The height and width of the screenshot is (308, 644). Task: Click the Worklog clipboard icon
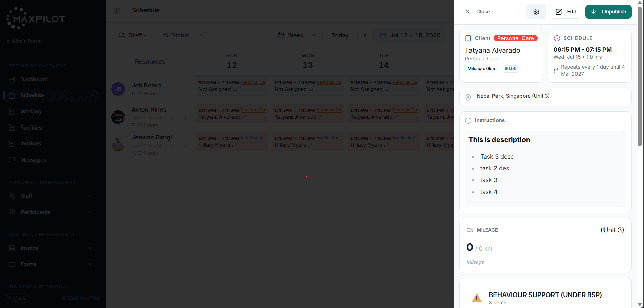tap(12, 112)
